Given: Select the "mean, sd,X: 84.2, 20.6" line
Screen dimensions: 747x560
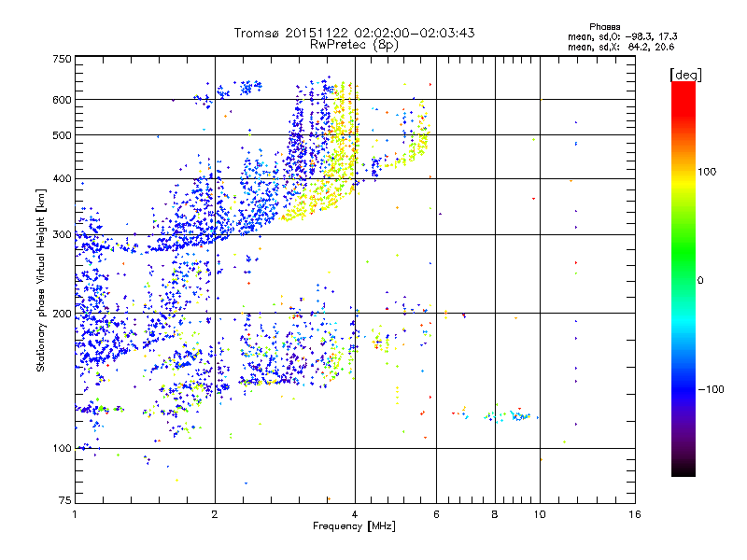Looking at the screenshot, I should (621, 47).
